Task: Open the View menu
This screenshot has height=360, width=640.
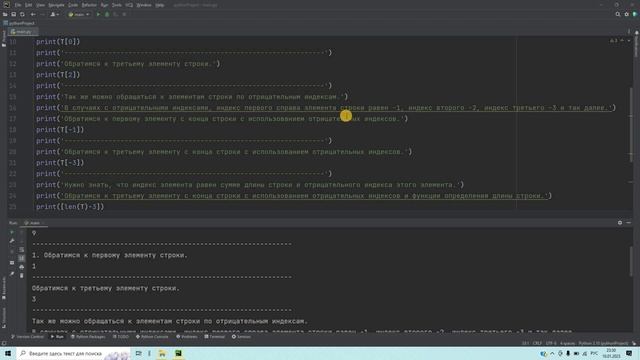Action: pos(40,5)
